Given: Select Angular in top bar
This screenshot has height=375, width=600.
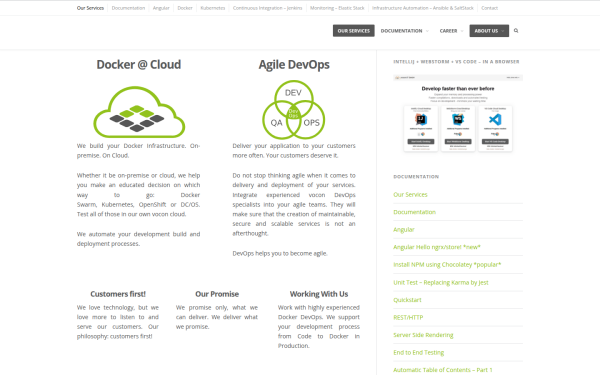Looking at the screenshot, I should [161, 8].
